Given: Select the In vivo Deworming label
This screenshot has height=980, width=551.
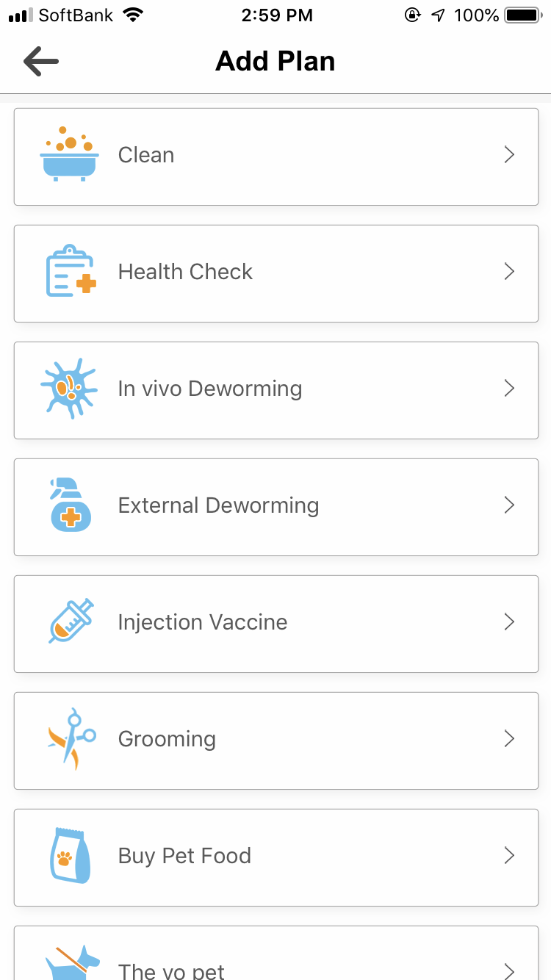Looking at the screenshot, I should pyautogui.click(x=210, y=389).
